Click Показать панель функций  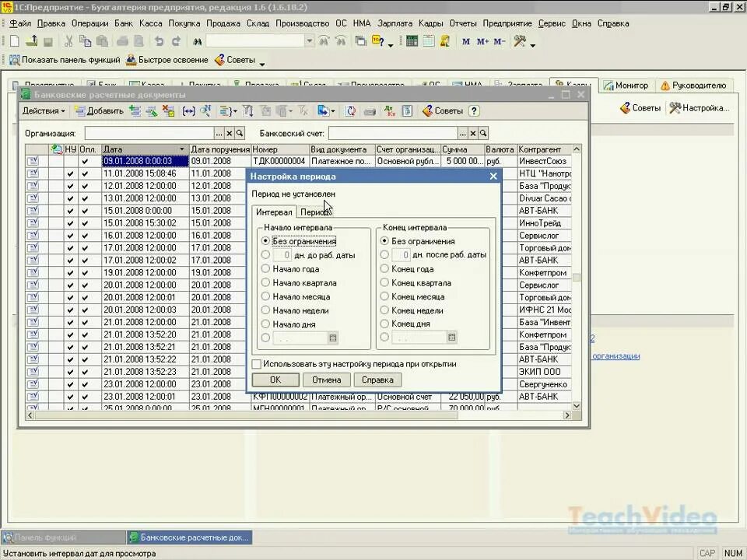point(65,60)
